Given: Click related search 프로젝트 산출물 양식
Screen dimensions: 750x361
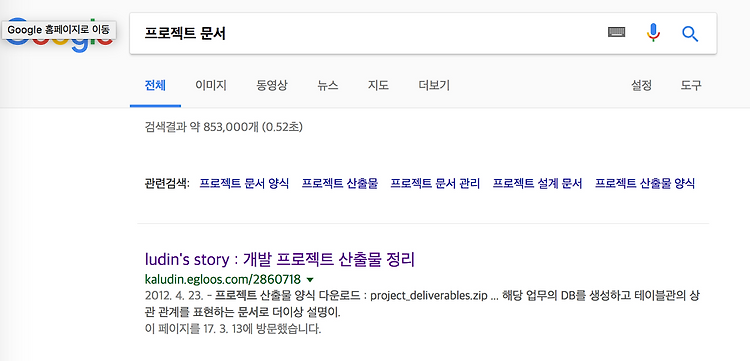Looking at the screenshot, I should point(645,183).
